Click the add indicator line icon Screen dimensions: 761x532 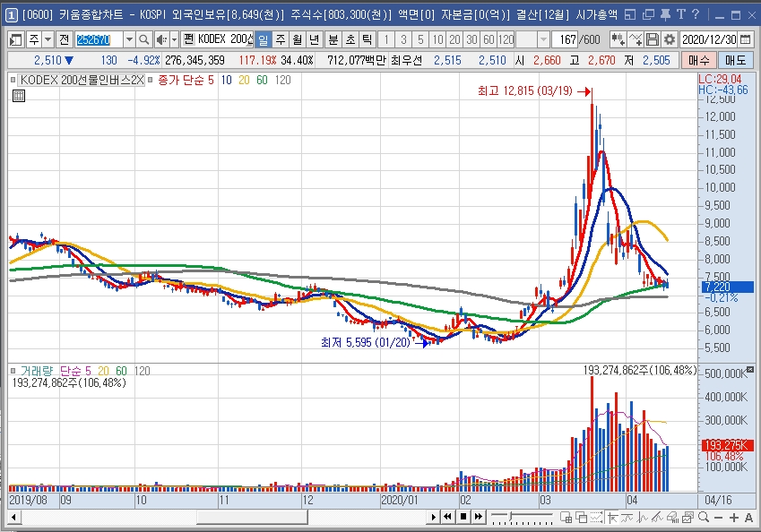pos(636,39)
